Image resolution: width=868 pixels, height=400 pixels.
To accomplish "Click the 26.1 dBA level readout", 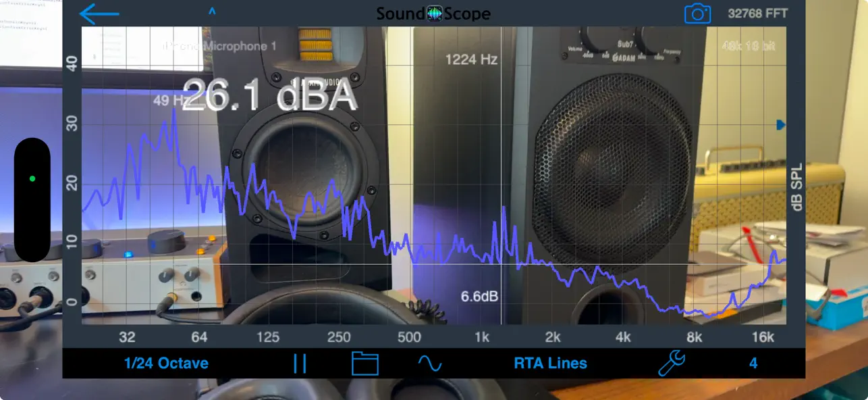I will [x=269, y=95].
